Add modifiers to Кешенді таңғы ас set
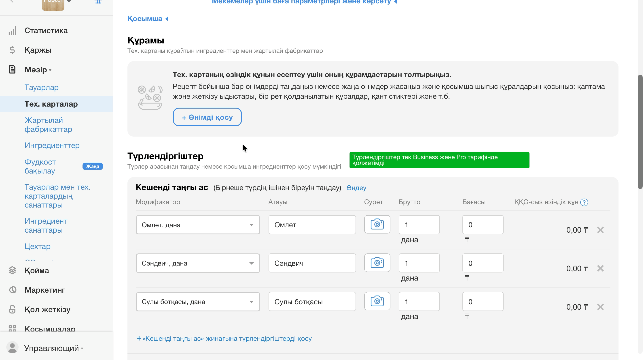The width and height of the screenshot is (644, 360). (224, 339)
